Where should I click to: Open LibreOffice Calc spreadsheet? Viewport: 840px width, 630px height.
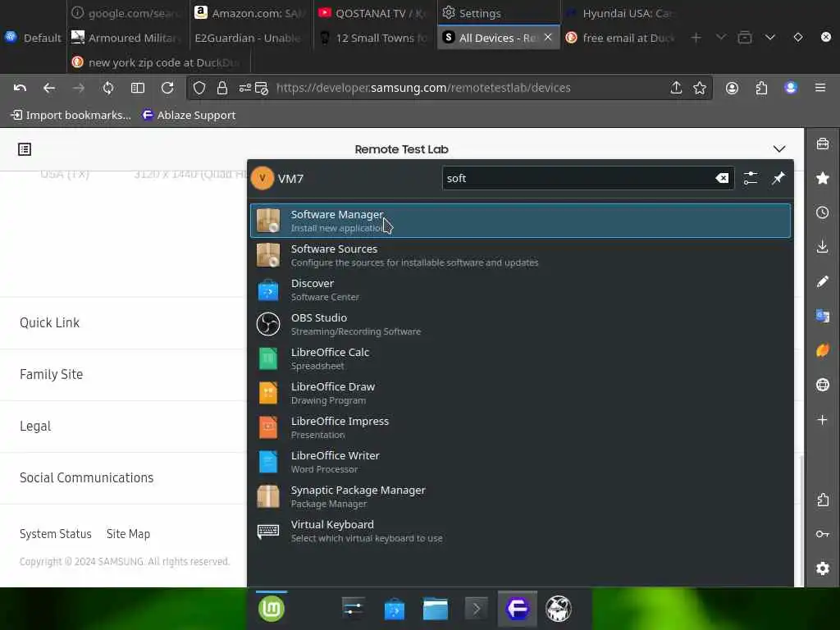point(520,358)
